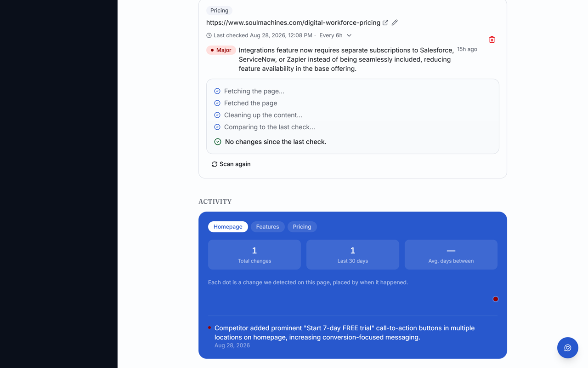Click the Each dot is a change caption
The height and width of the screenshot is (368, 588).
(x=308, y=282)
